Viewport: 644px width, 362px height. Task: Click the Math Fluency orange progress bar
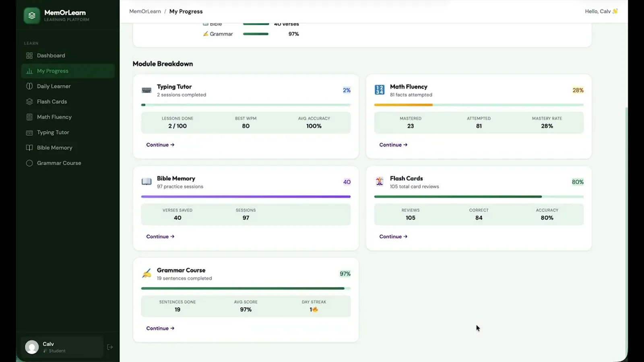tap(403, 105)
